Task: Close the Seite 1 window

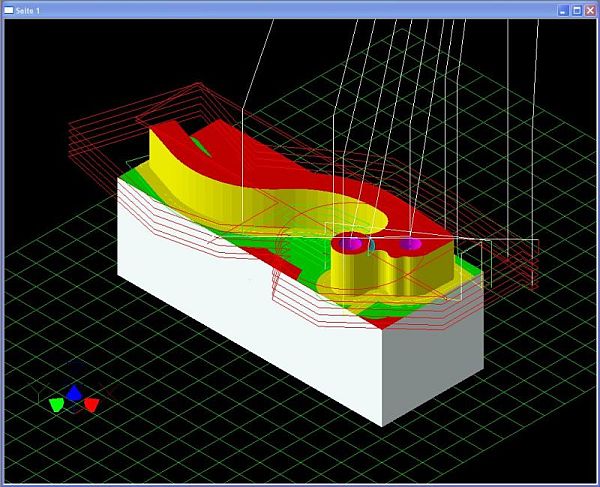Action: pyautogui.click(x=590, y=9)
